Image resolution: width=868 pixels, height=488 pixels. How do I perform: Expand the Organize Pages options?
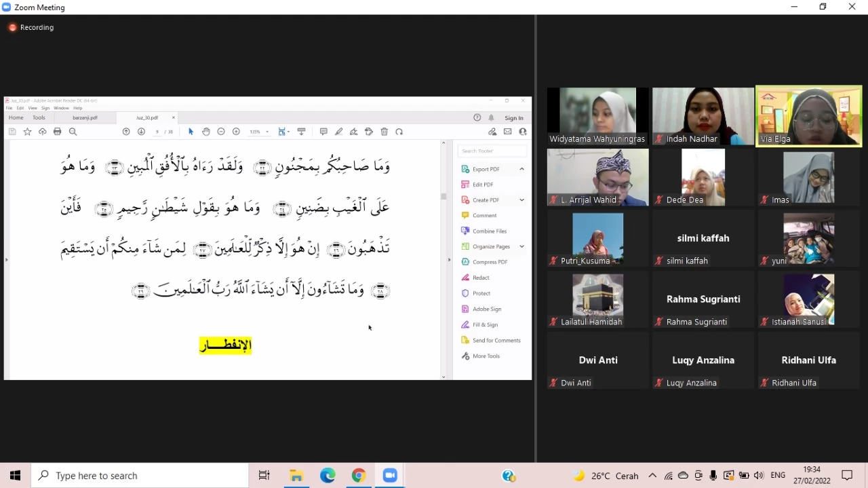click(x=521, y=246)
